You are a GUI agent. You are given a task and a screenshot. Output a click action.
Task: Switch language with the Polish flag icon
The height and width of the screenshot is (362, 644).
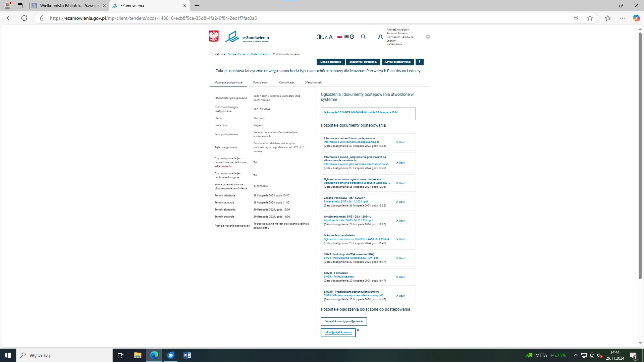(x=339, y=37)
